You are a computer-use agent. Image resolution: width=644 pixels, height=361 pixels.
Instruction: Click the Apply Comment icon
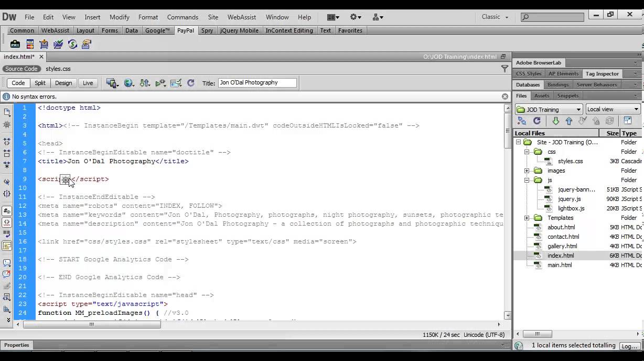click(x=7, y=262)
